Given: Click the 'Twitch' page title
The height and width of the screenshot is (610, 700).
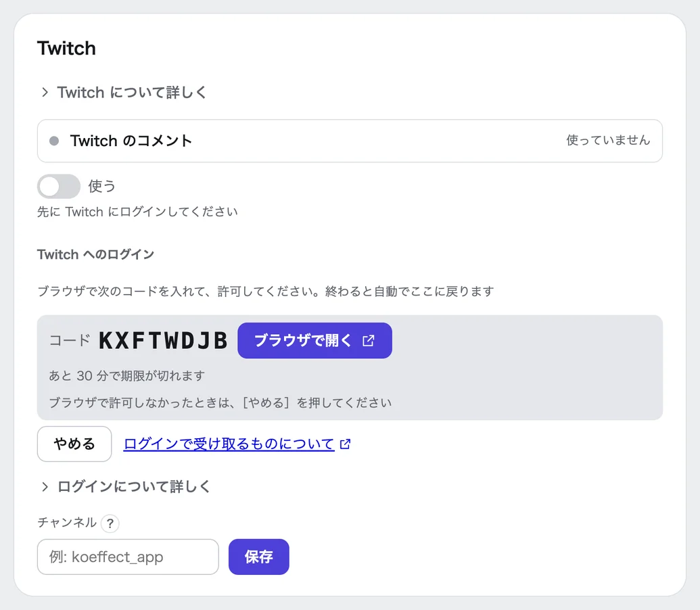Looking at the screenshot, I should pos(66,48).
